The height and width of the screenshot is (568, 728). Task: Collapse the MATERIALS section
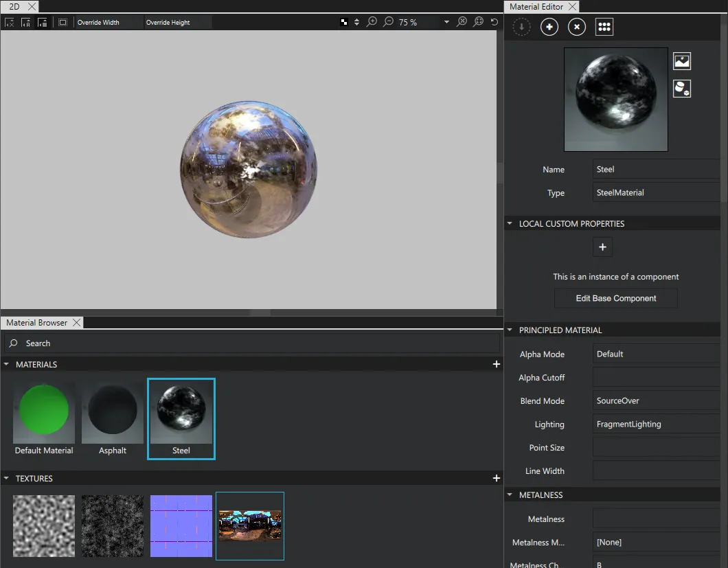[x=7, y=365]
